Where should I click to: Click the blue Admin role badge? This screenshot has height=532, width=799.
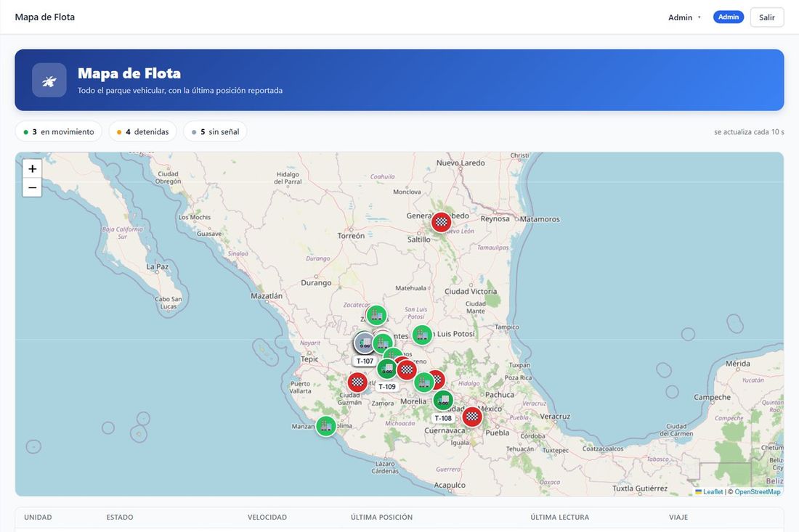coord(728,17)
